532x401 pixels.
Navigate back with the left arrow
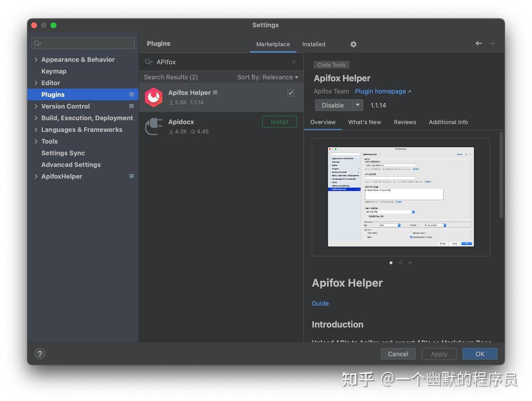[x=479, y=43]
